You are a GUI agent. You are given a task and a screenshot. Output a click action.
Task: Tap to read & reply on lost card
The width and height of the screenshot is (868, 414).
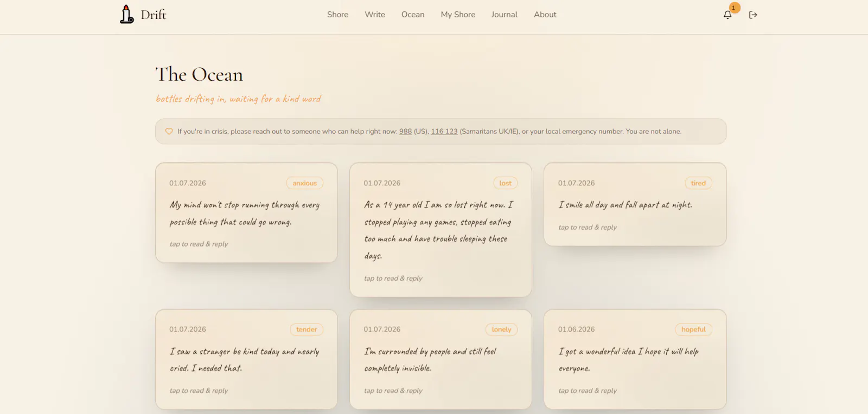point(393,278)
